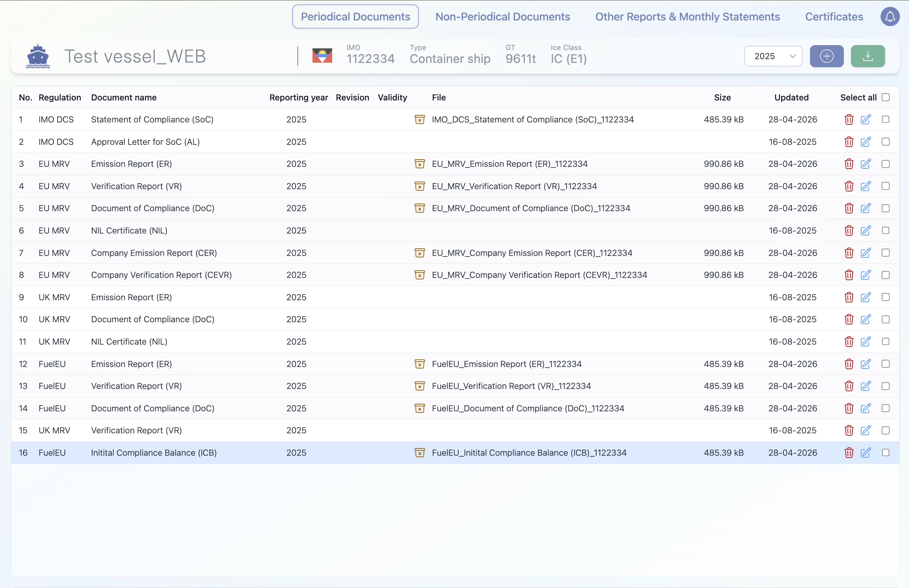The height and width of the screenshot is (588, 909).
Task: Delete the FuelEU Verification Report row
Action: click(849, 386)
